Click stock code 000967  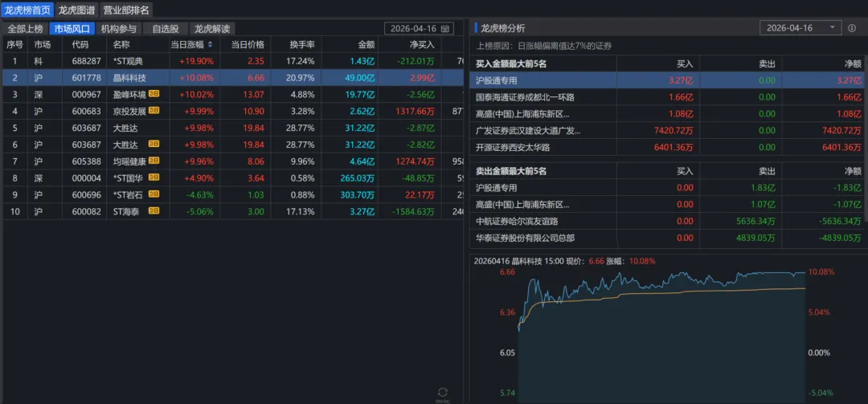pyautogui.click(x=86, y=94)
